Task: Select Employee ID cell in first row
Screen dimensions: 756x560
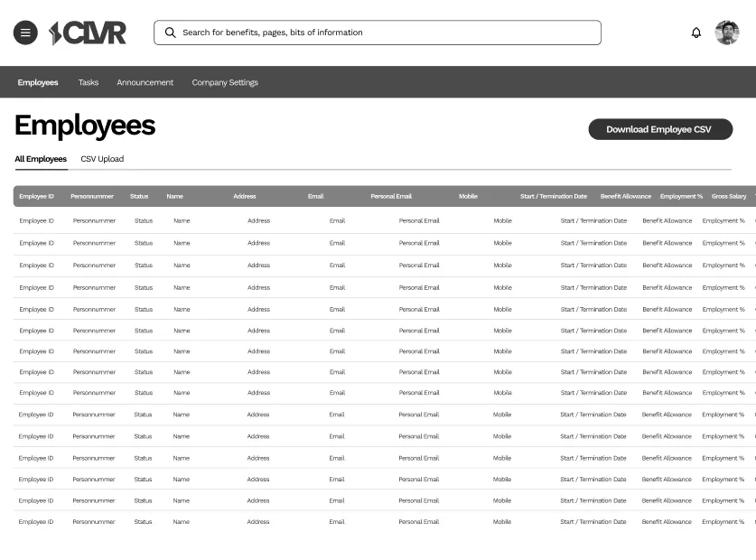Action: (x=37, y=221)
